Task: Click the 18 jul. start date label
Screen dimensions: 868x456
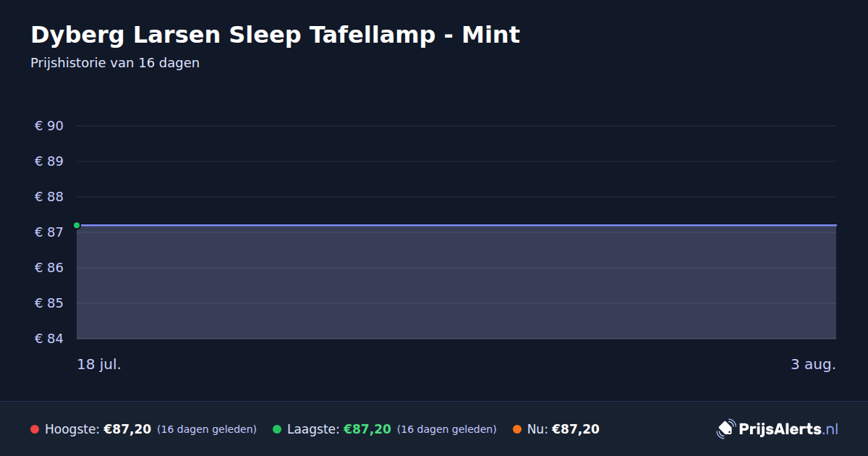Action: pyautogui.click(x=99, y=364)
